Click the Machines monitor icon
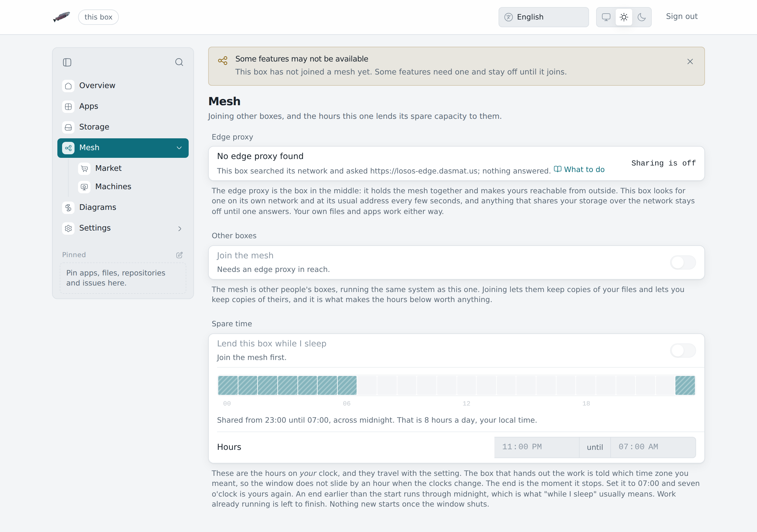 pos(84,187)
